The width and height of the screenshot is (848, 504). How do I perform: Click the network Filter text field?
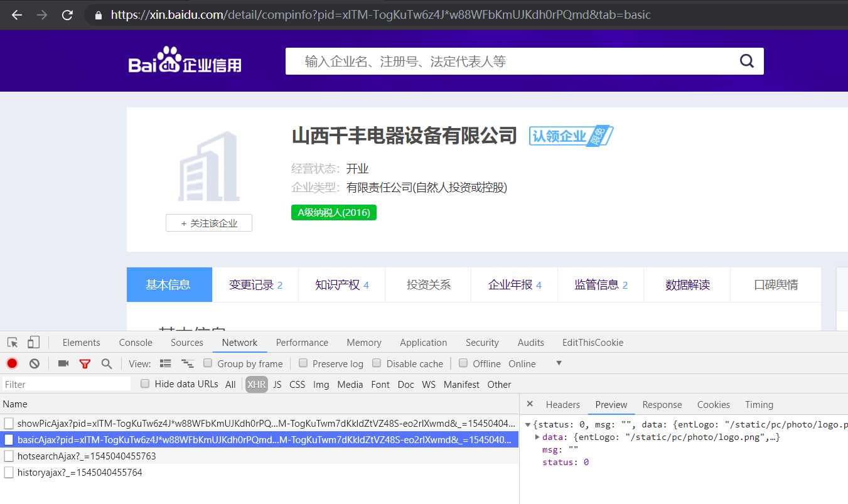tap(67, 384)
